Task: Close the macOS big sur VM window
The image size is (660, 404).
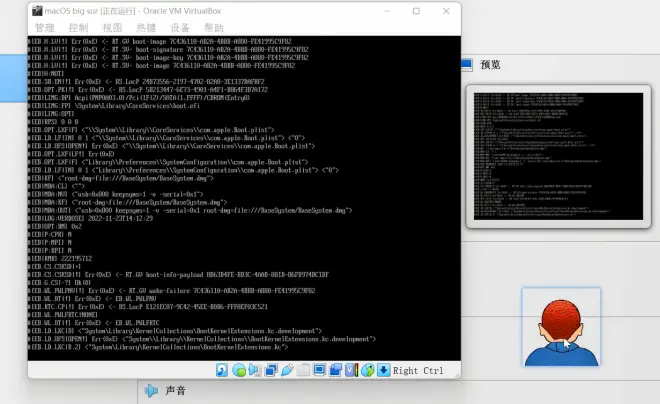Action: pyautogui.click(x=446, y=11)
